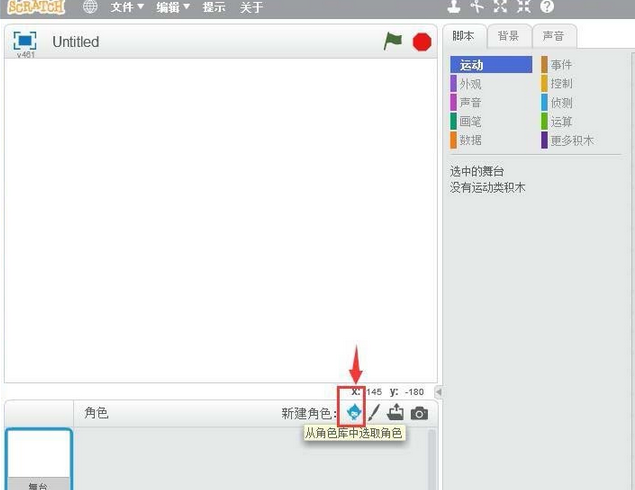Click the green flag to start
635x490 pixels.
point(392,41)
